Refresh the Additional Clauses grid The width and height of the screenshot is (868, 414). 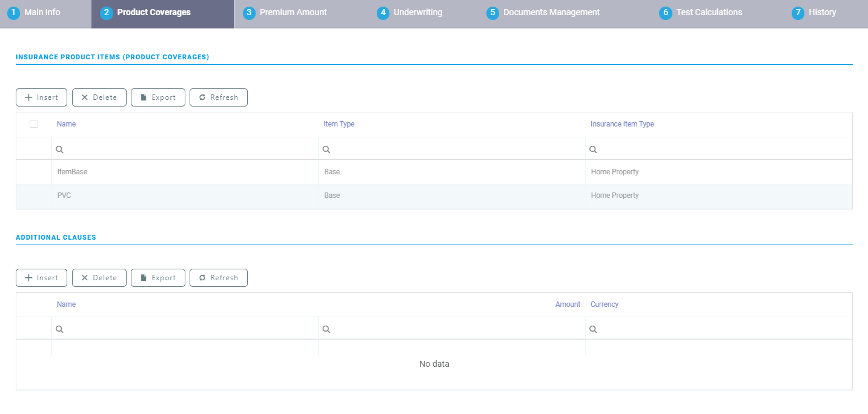pyautogui.click(x=218, y=278)
